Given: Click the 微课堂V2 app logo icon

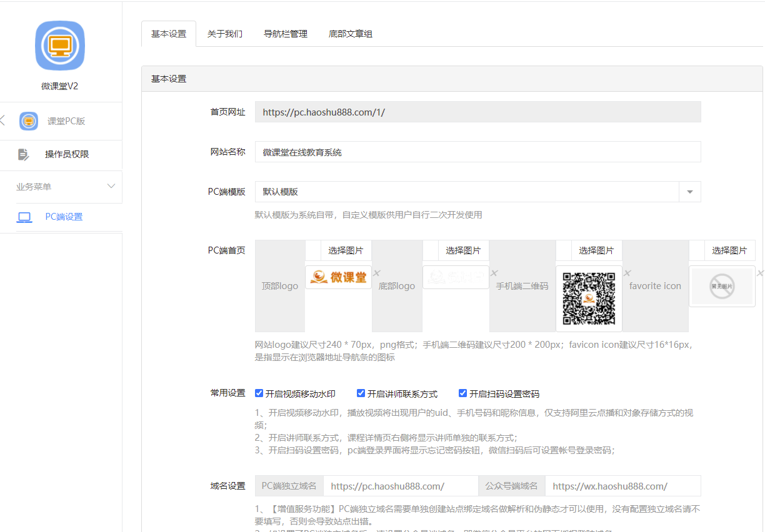Looking at the screenshot, I should 60,46.
